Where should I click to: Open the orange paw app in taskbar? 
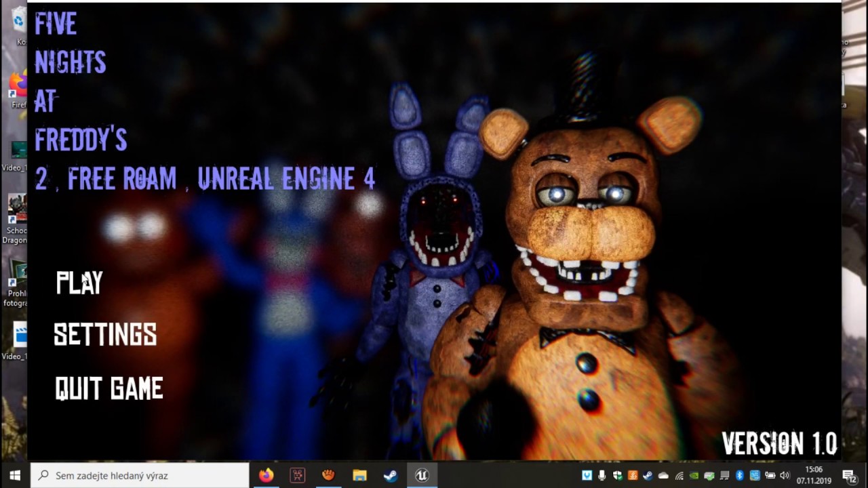coord(328,476)
